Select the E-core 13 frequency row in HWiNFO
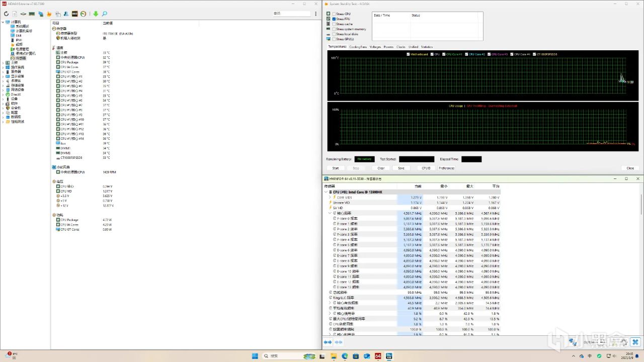644x362 pixels. point(413,287)
